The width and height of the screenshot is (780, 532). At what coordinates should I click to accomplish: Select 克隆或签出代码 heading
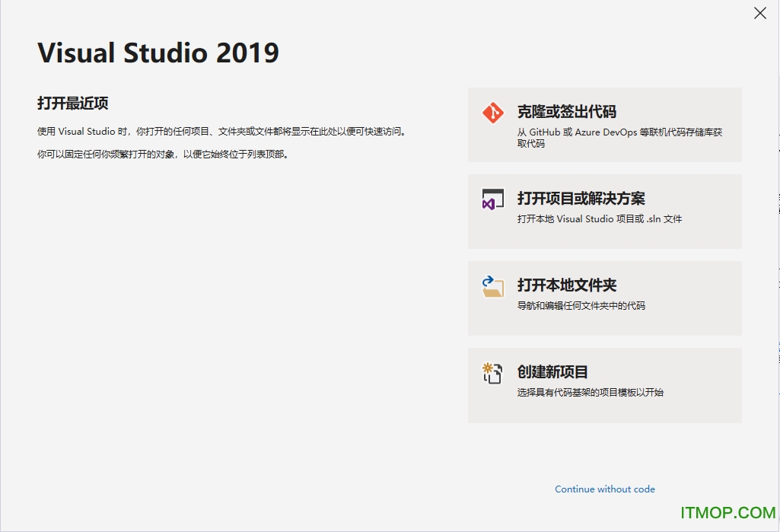567,111
